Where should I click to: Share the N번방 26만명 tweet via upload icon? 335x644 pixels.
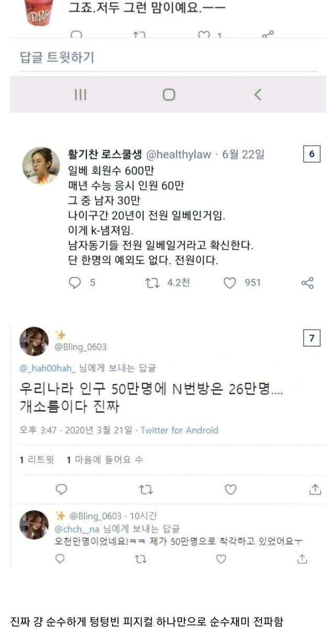tap(315, 490)
